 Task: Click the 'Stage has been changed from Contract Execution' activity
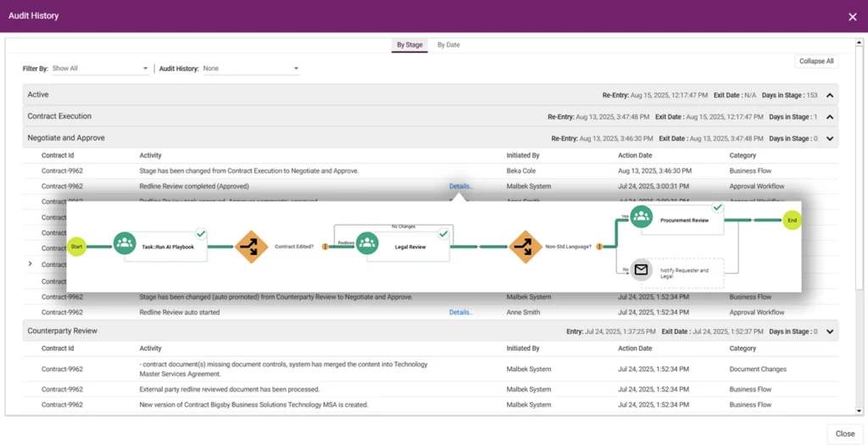tap(249, 171)
